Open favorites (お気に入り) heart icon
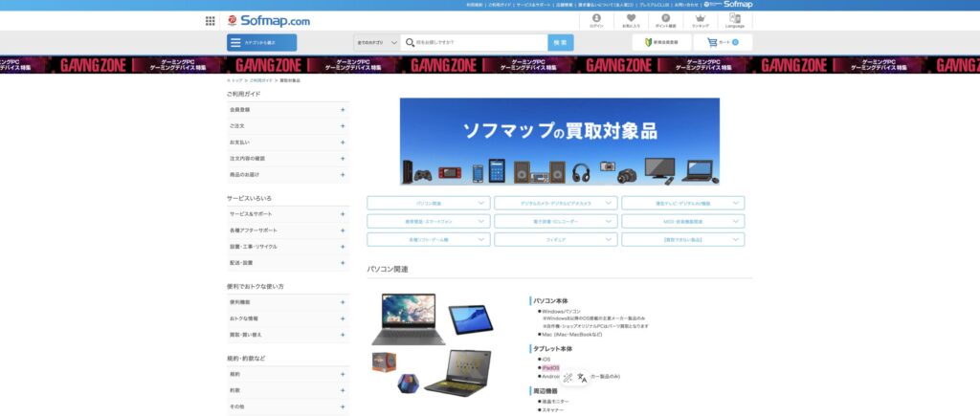This screenshot has width=980, height=416. click(631, 20)
